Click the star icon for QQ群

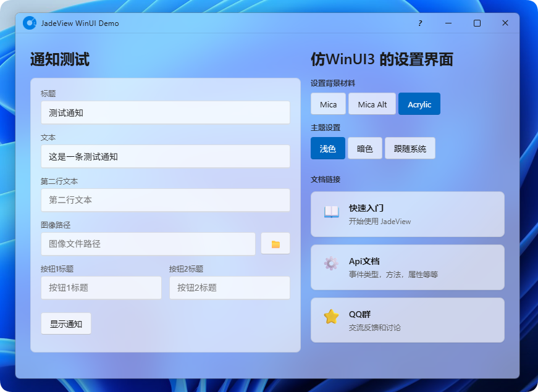coord(332,317)
